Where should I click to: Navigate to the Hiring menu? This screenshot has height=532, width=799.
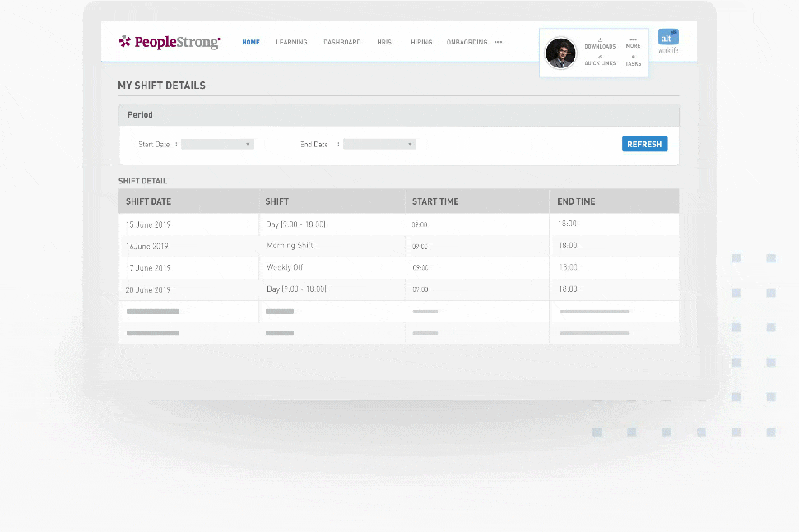click(421, 42)
